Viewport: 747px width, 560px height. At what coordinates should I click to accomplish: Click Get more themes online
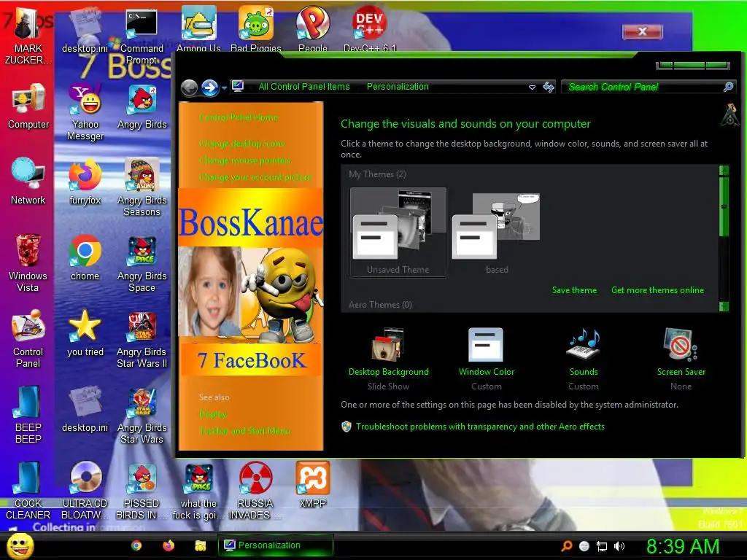[x=657, y=290]
